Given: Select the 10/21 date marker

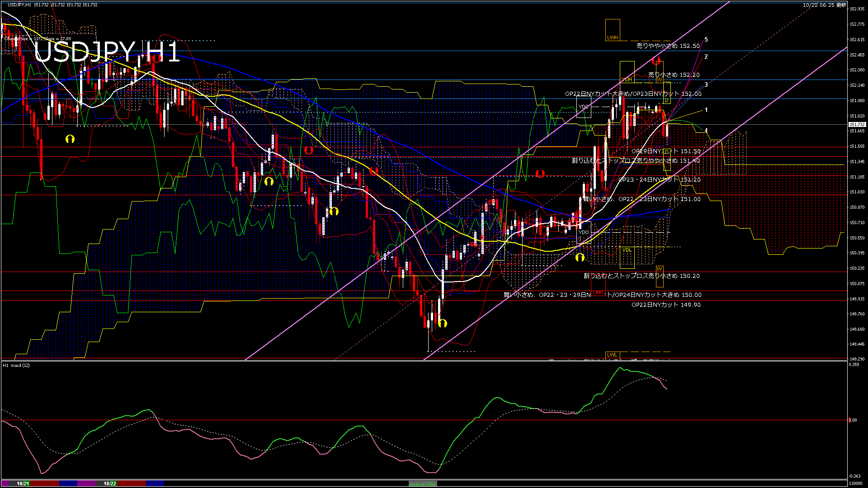Looking at the screenshot, I should 23,483.
